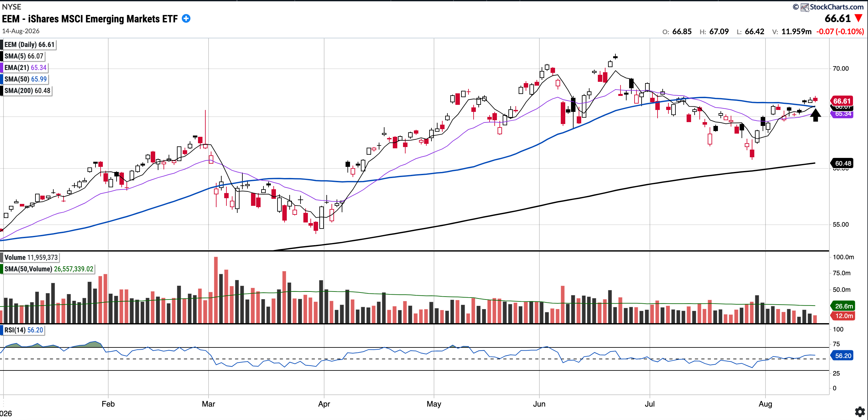
Task: Click the green 26.6m volume average tag
Action: [843, 306]
